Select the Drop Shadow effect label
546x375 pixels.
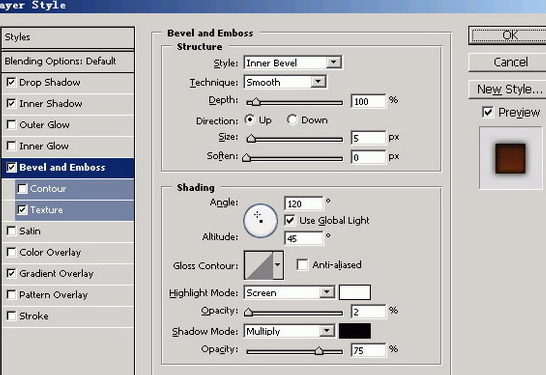(50, 83)
